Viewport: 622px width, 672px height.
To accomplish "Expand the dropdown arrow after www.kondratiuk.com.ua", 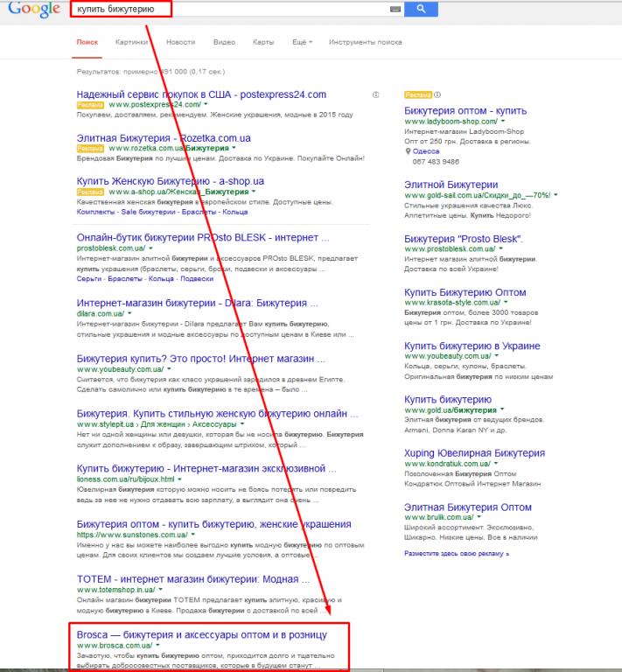I will point(496,464).
